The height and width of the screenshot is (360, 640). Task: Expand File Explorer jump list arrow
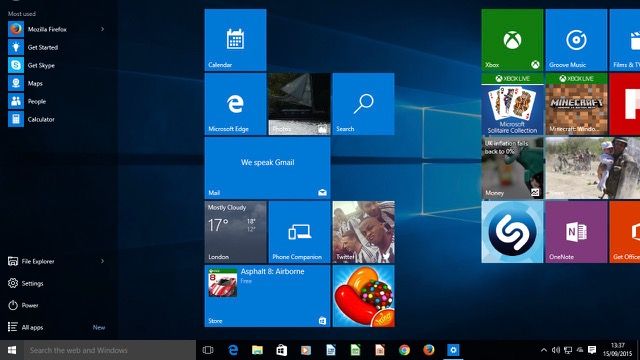tap(102, 261)
